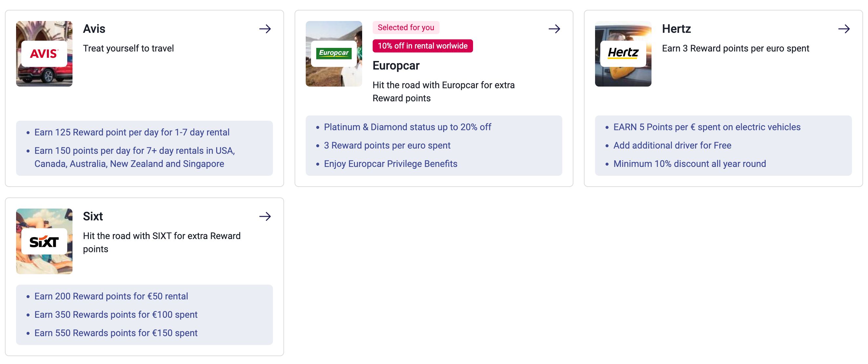Click the 'Selected for you' badge
The image size is (868, 364).
(x=405, y=28)
